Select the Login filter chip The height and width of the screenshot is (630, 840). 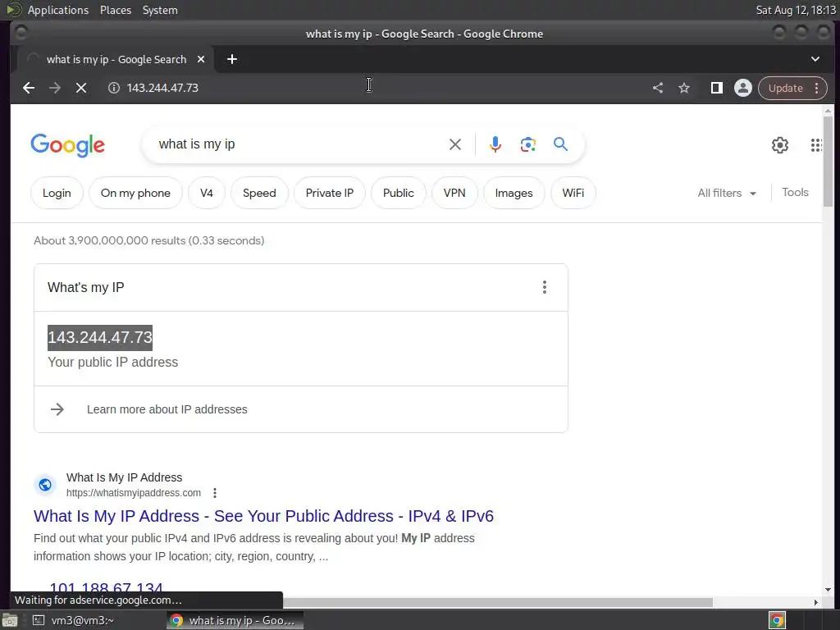pyautogui.click(x=57, y=193)
